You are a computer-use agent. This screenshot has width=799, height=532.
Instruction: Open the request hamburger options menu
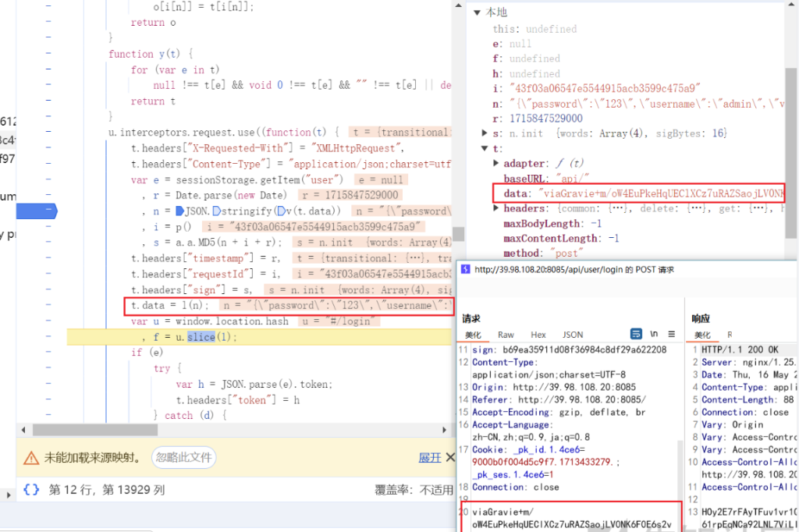click(672, 334)
